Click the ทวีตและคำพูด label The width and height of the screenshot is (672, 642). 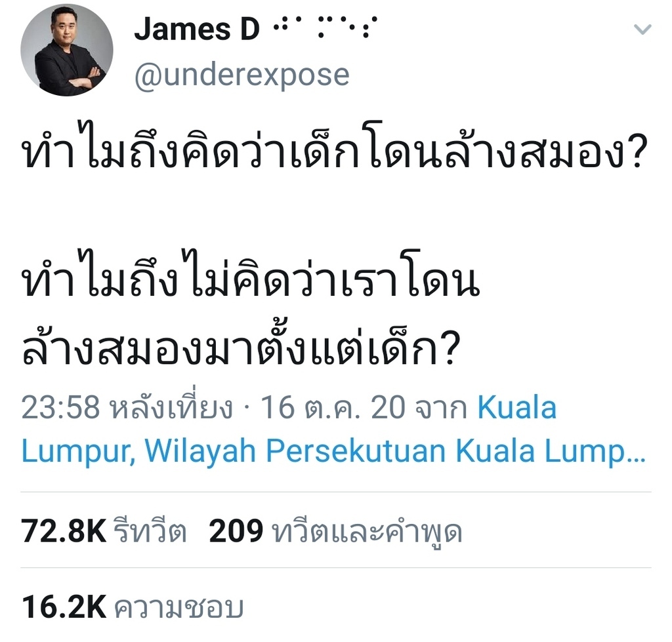pos(367,532)
